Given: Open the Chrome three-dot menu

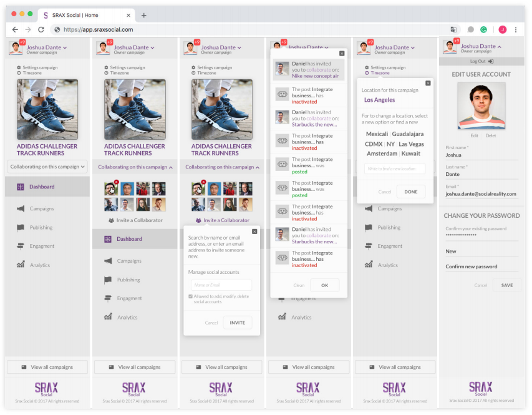Looking at the screenshot, I should click(x=516, y=30).
